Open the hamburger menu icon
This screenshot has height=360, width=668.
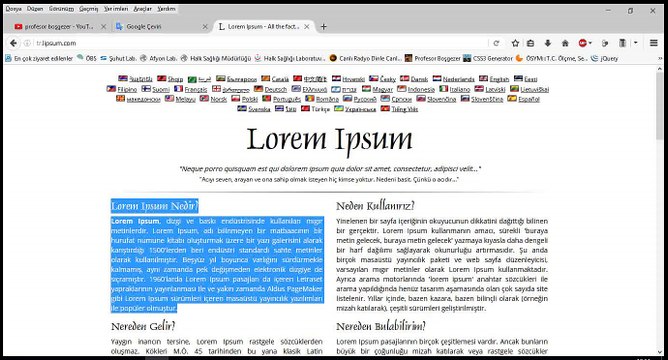pos(654,43)
